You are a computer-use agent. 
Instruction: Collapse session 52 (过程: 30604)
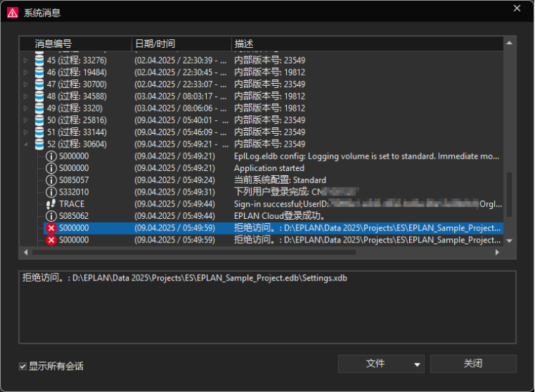click(x=26, y=144)
